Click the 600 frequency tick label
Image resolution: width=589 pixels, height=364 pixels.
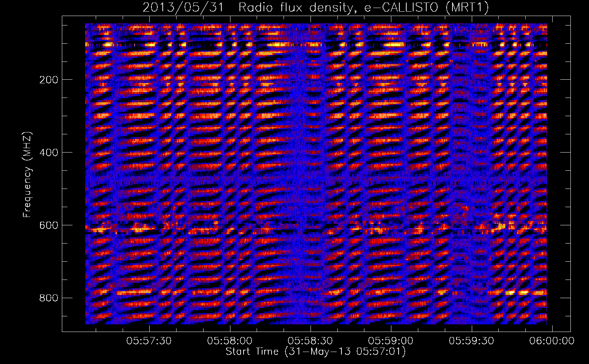pos(49,225)
